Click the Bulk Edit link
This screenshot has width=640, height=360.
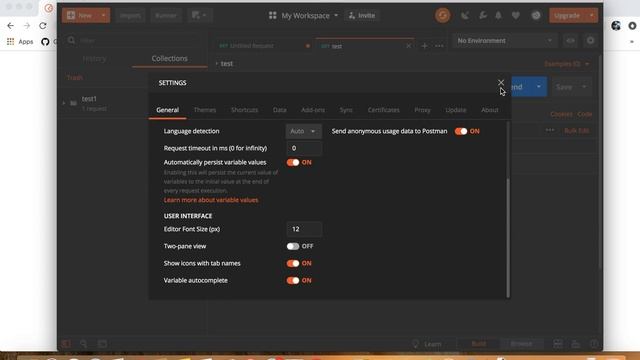click(x=577, y=131)
